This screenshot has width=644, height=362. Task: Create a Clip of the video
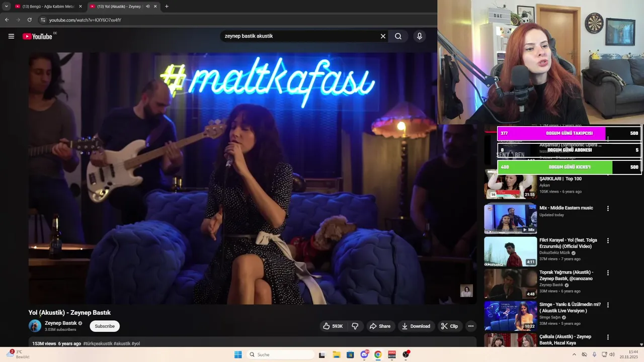[x=449, y=326]
